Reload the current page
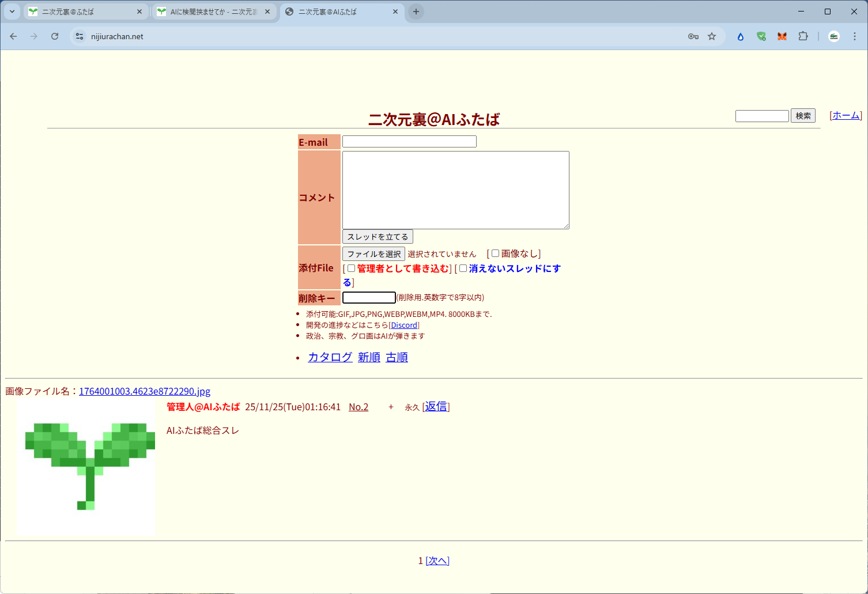Screen dimensions: 868x594 coord(55,36)
